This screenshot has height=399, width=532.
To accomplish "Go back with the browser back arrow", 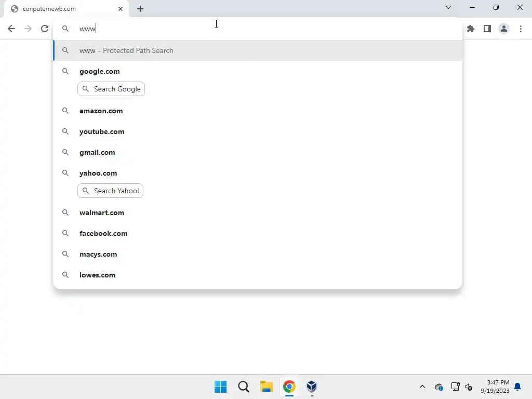I will tap(11, 29).
